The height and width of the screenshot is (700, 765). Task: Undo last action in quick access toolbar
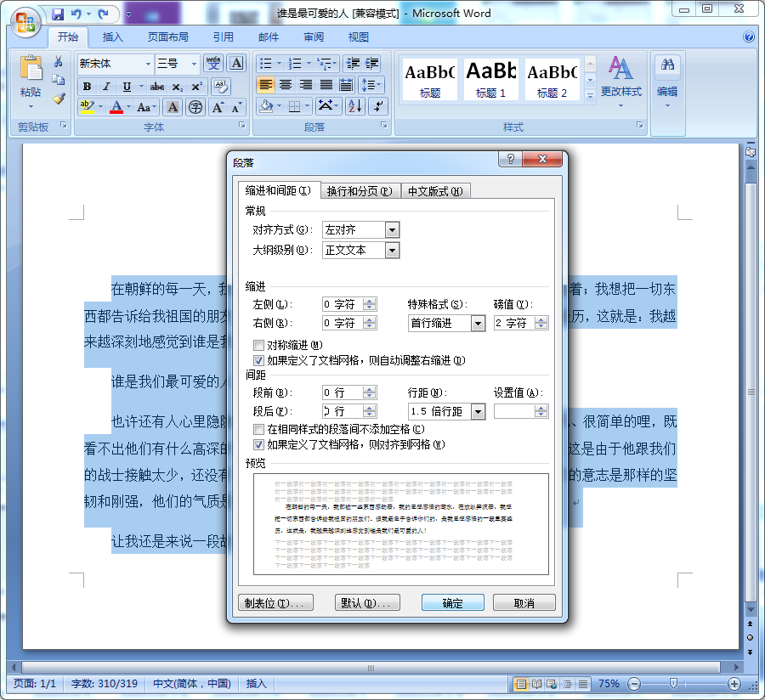click(76, 14)
